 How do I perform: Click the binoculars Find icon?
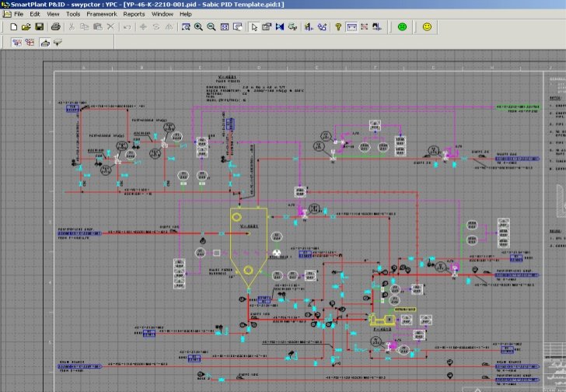[377, 26]
